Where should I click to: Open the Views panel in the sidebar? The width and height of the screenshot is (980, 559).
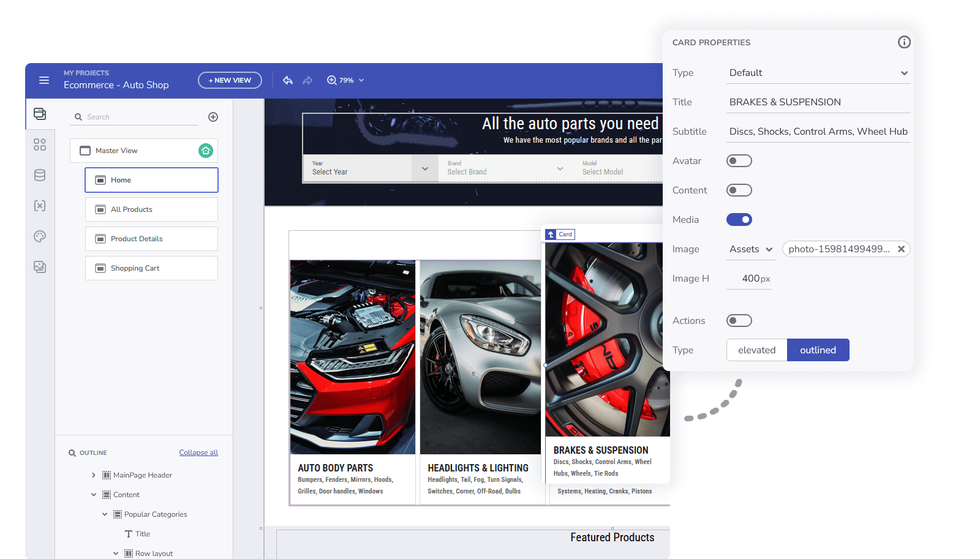[x=40, y=114]
